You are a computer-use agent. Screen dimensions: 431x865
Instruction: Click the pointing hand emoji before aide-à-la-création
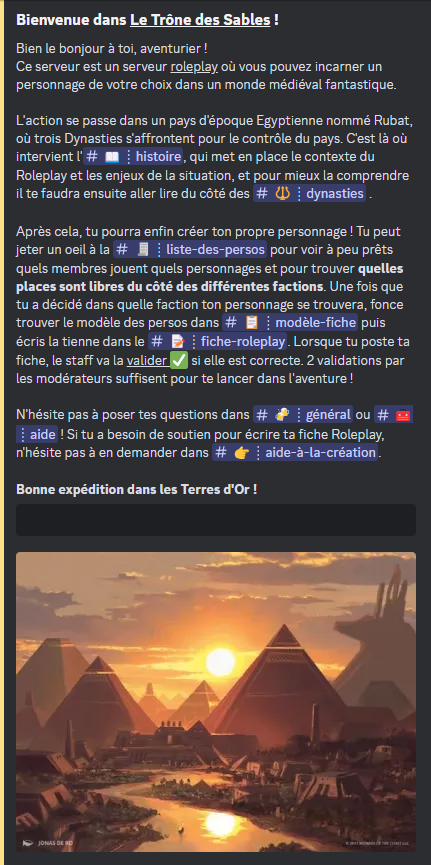point(242,453)
